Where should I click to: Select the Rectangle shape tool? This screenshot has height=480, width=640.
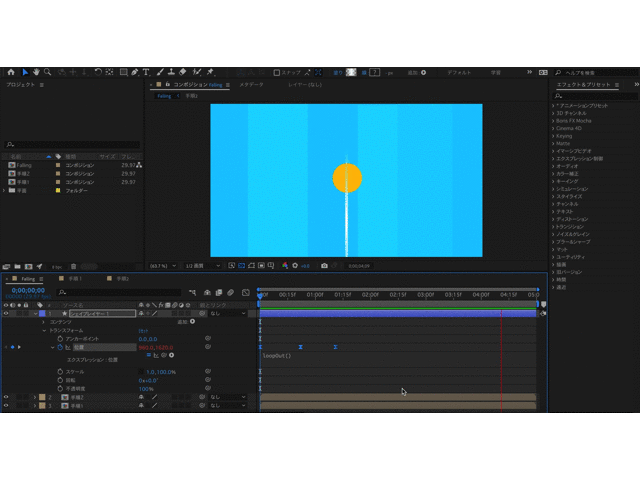tap(122, 72)
